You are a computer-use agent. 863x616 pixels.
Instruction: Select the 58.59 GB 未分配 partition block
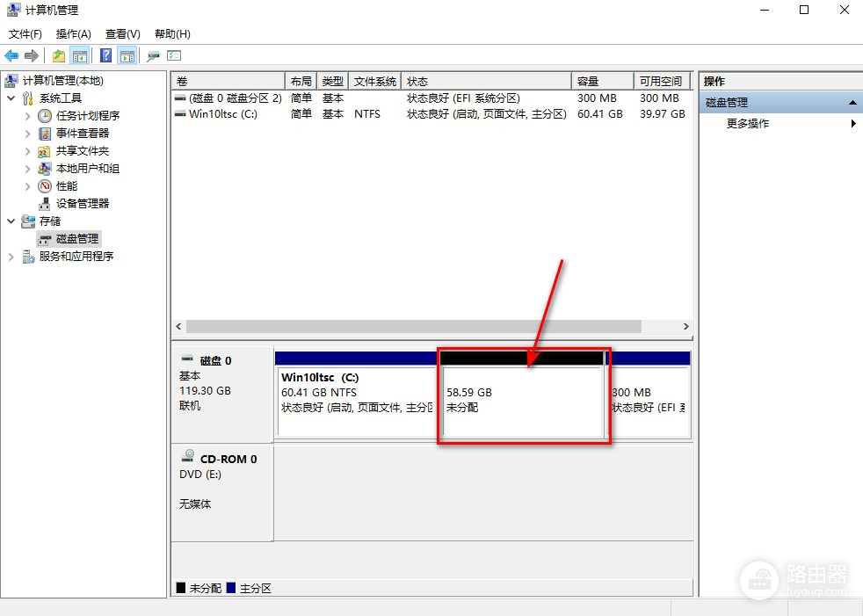tap(523, 395)
